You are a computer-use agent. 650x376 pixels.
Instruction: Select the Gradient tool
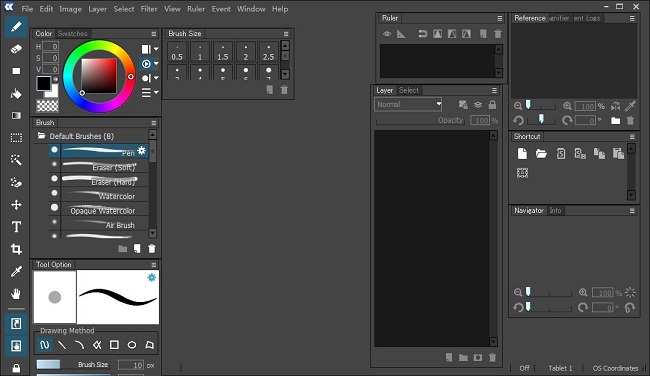point(16,116)
